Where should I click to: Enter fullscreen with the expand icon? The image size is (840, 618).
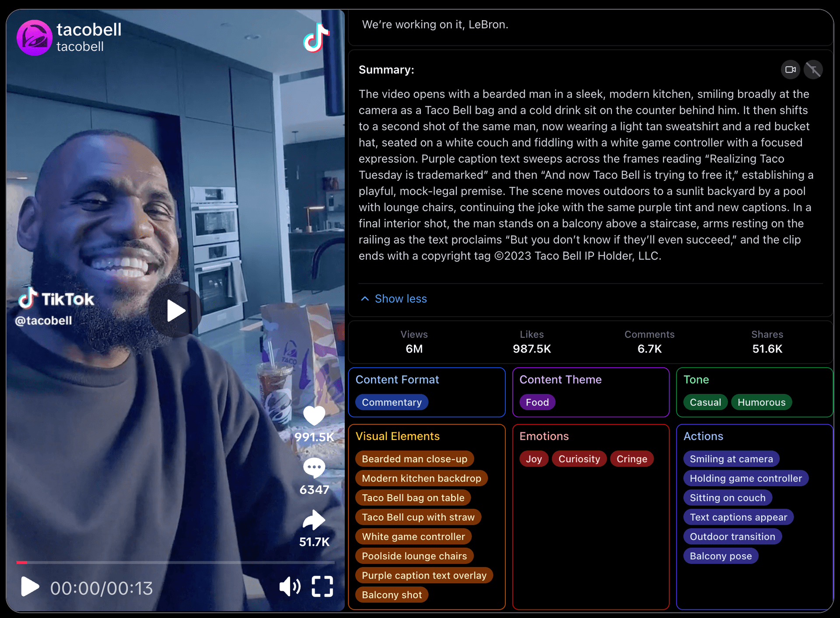(322, 587)
